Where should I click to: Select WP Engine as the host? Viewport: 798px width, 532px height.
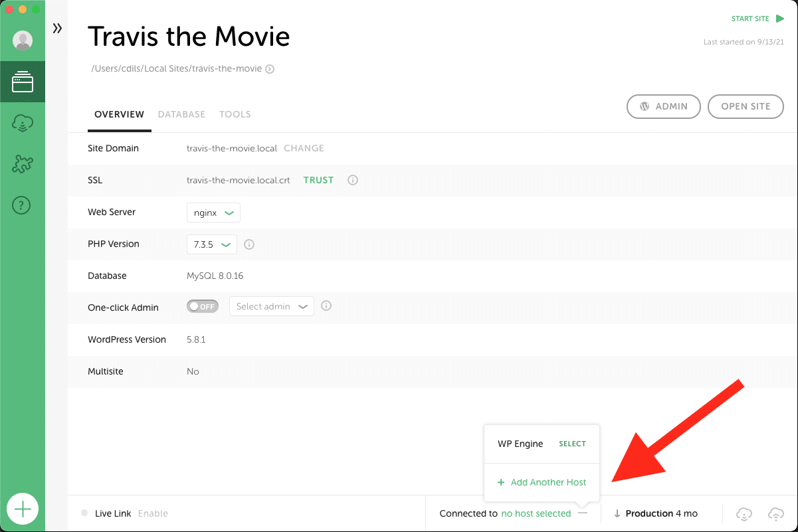point(572,444)
